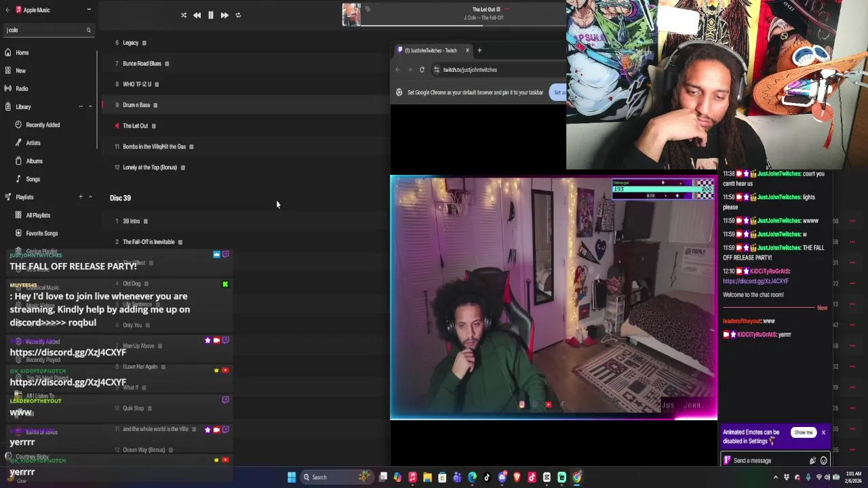Click KiDCiTyRuGrAtS username beside yerrrr message
Viewport: 868px width, 488px height.
coord(756,335)
